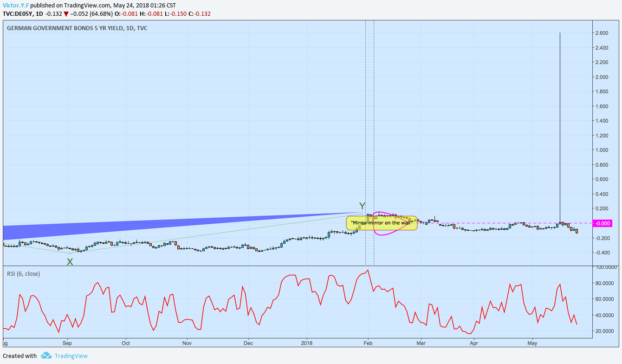Click the 80.0000 RSI axis label

[x=605, y=283]
